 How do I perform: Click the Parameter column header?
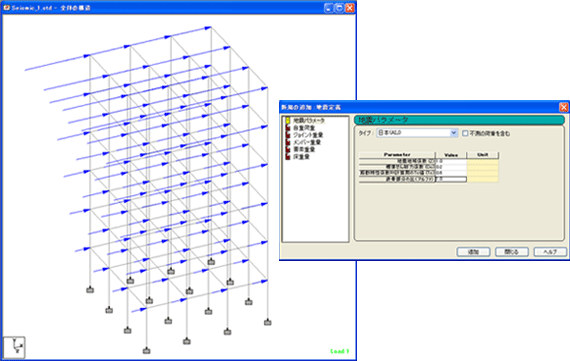coord(397,155)
